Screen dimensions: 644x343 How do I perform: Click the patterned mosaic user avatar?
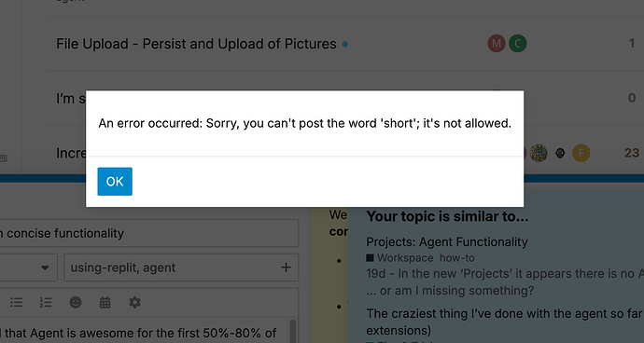click(x=539, y=153)
